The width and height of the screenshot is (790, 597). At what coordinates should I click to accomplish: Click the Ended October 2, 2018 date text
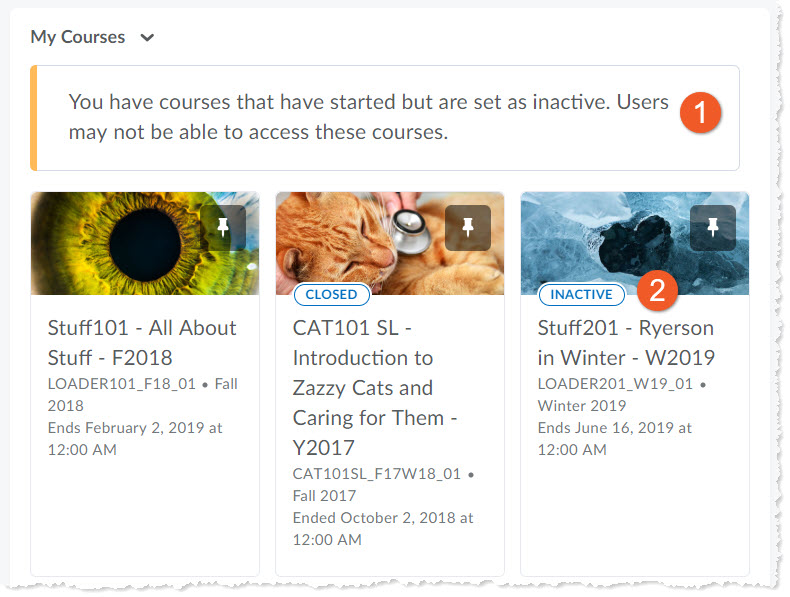tap(382, 518)
